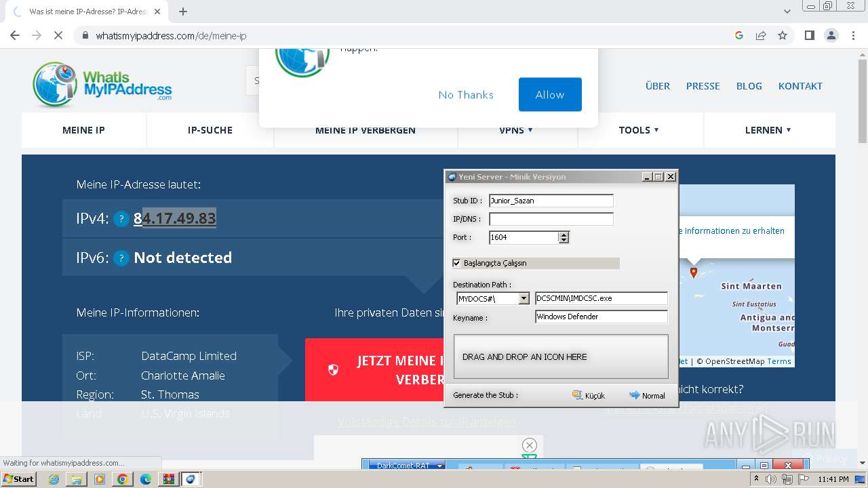Screen dimensions: 868x488
Task: Generate the stub with Küçük option
Action: coord(588,395)
